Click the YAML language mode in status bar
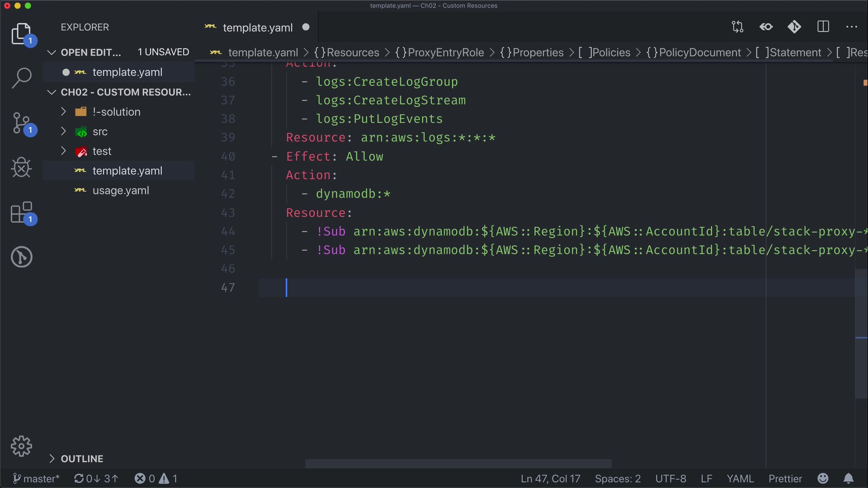868x488 pixels. 740,479
